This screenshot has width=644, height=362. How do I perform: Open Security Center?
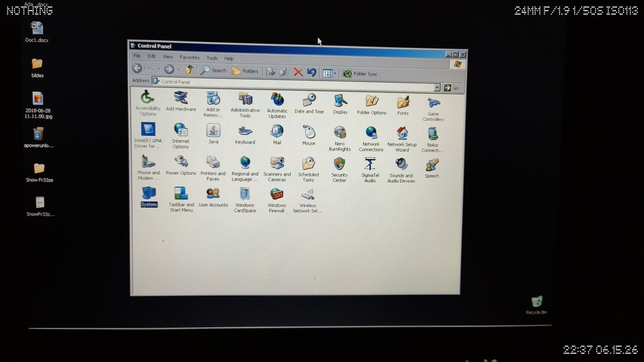(x=339, y=170)
